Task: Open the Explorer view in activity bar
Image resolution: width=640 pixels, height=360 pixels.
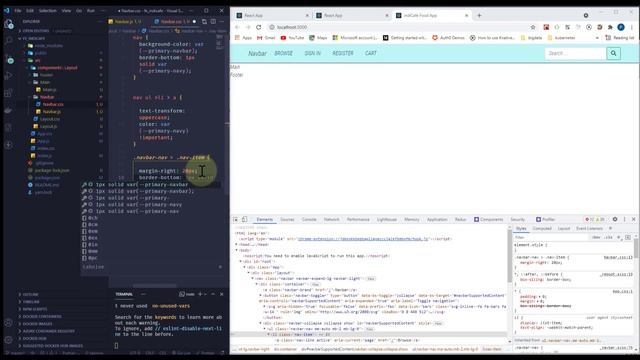Action: pos(9,24)
